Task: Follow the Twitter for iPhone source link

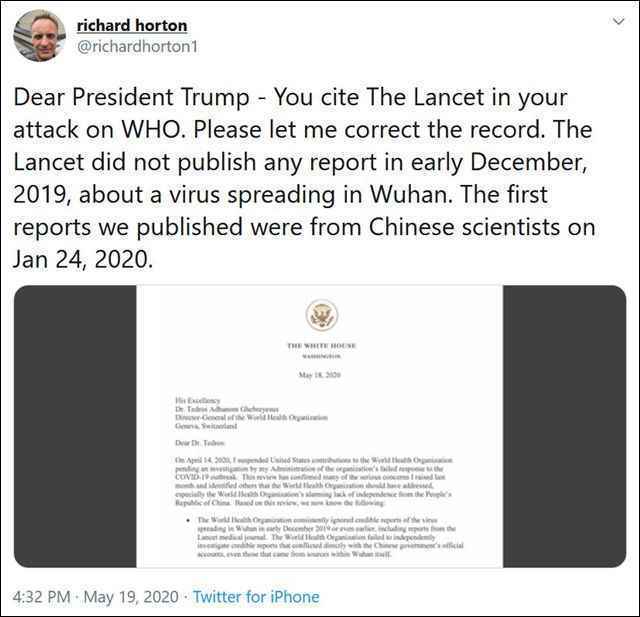Action: click(x=256, y=597)
